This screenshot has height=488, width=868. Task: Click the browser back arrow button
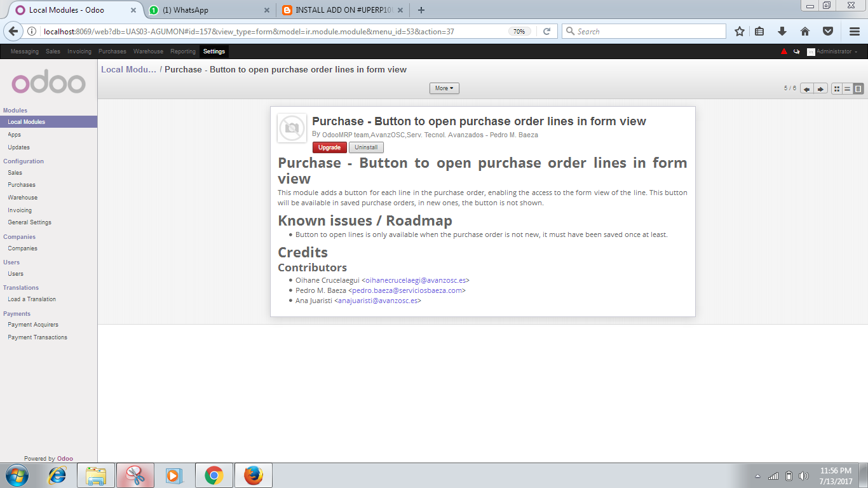coord(13,31)
